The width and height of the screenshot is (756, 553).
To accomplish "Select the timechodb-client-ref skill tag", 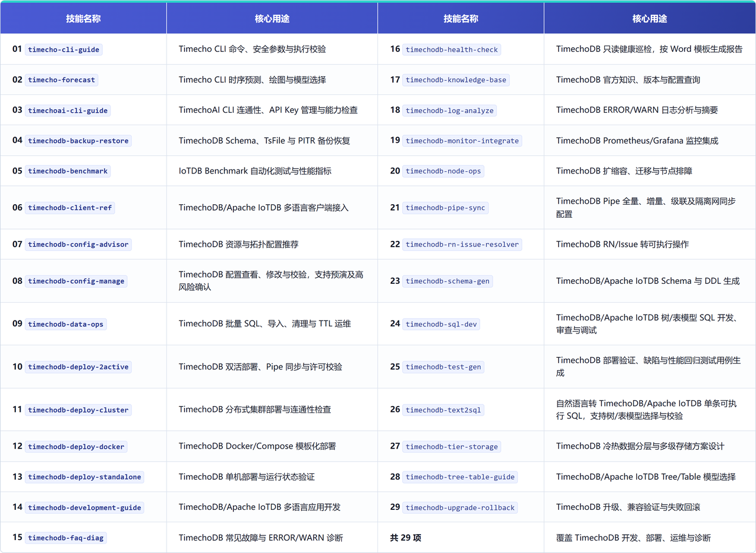I will 70,208.
